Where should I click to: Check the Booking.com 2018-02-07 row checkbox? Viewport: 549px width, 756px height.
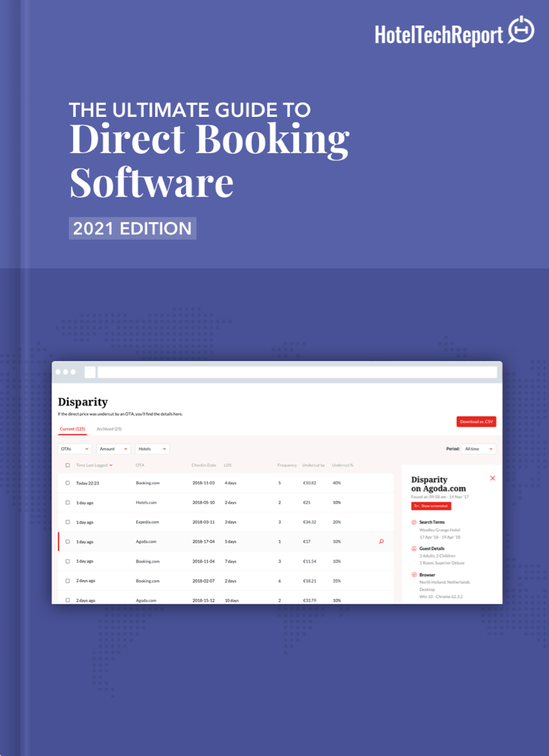coord(68,581)
